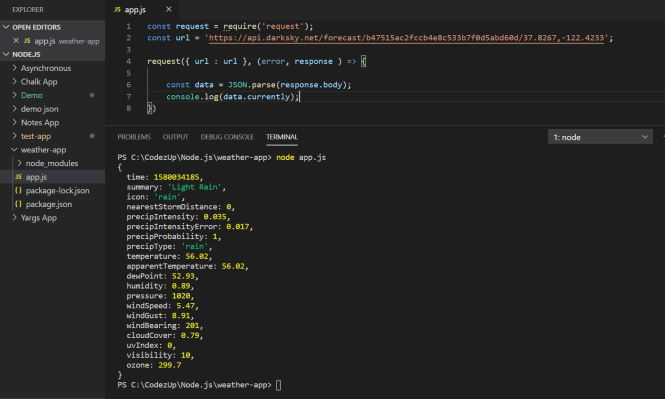
Task: Click the windBearing 201 output value
Action: (192, 326)
